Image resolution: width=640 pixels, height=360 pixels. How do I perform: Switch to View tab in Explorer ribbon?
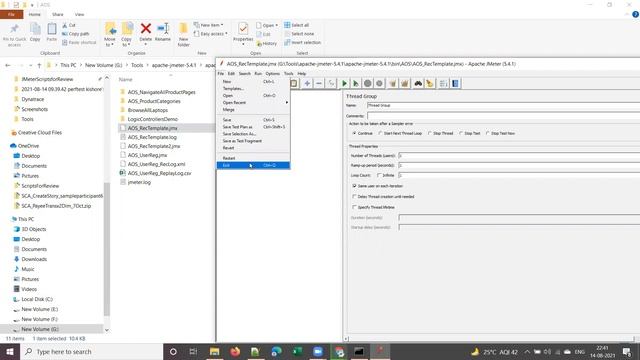click(x=79, y=14)
